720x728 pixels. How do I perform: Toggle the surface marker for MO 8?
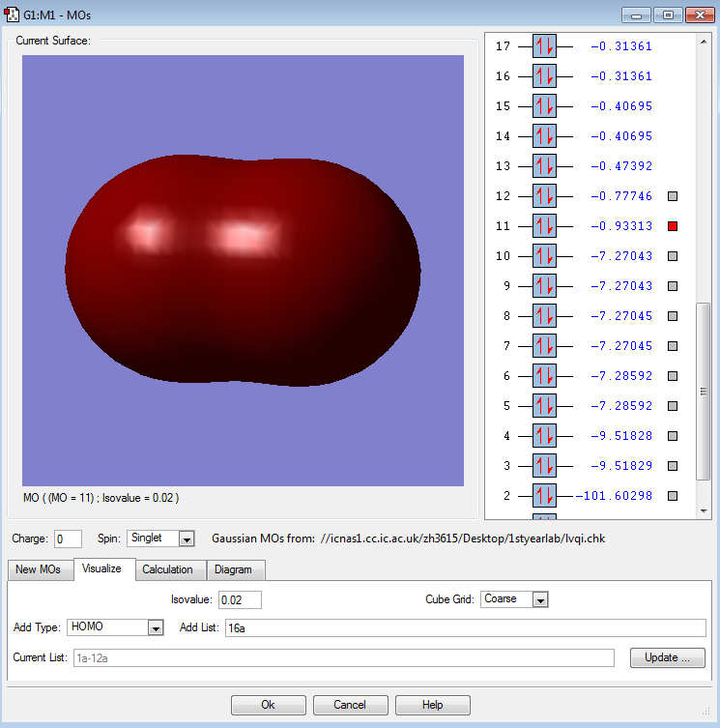coord(673,316)
